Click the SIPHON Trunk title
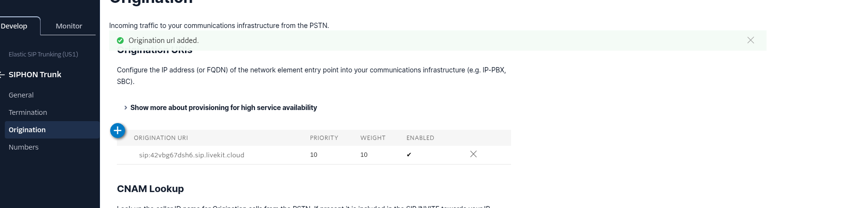The width and height of the screenshot is (868, 208). pyautogui.click(x=35, y=74)
